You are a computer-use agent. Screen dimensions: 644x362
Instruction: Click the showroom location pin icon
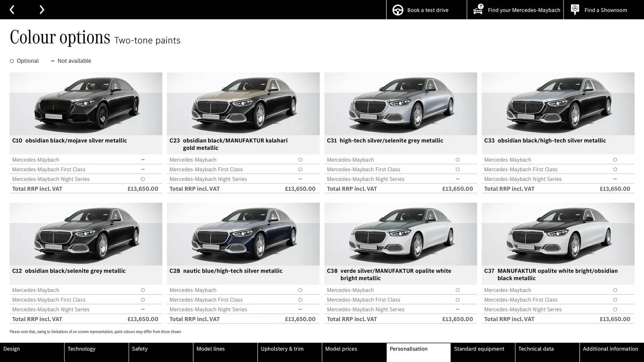click(x=575, y=9)
